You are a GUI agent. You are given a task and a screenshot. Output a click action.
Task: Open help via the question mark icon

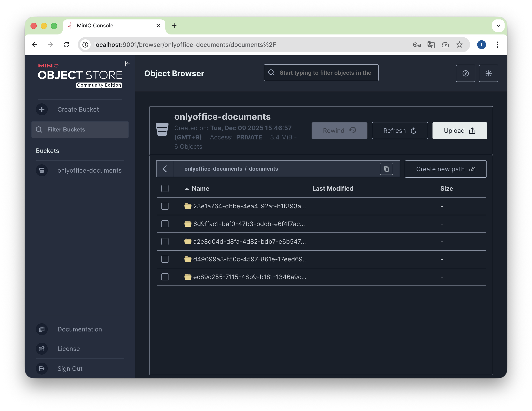tap(465, 73)
